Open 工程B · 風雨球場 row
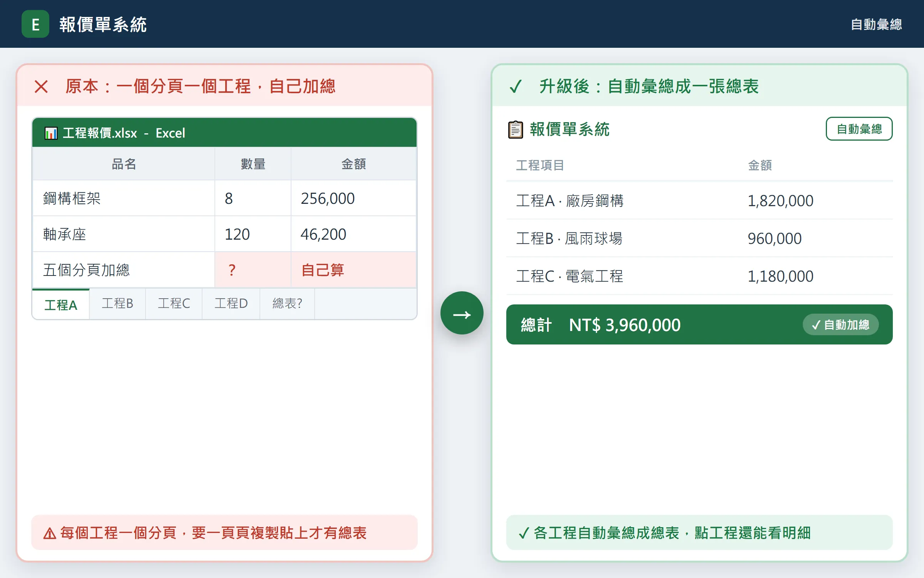The height and width of the screenshot is (578, 924). [699, 239]
